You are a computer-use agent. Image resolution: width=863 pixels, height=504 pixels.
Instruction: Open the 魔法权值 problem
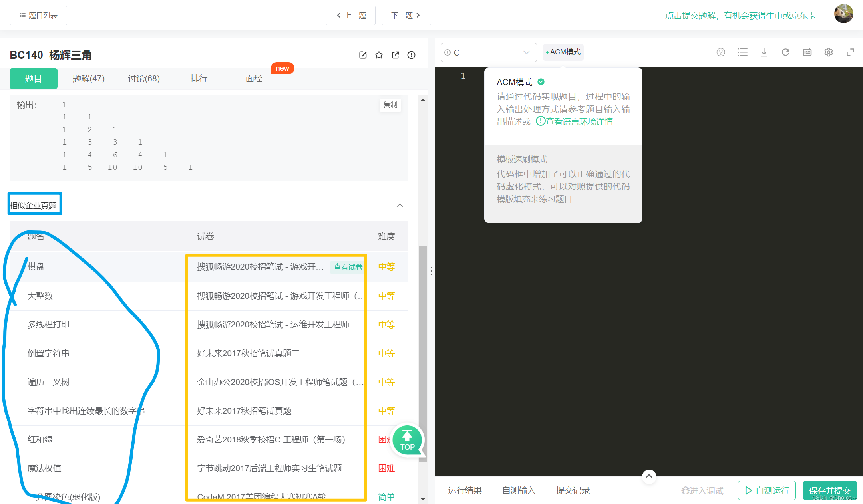44,468
